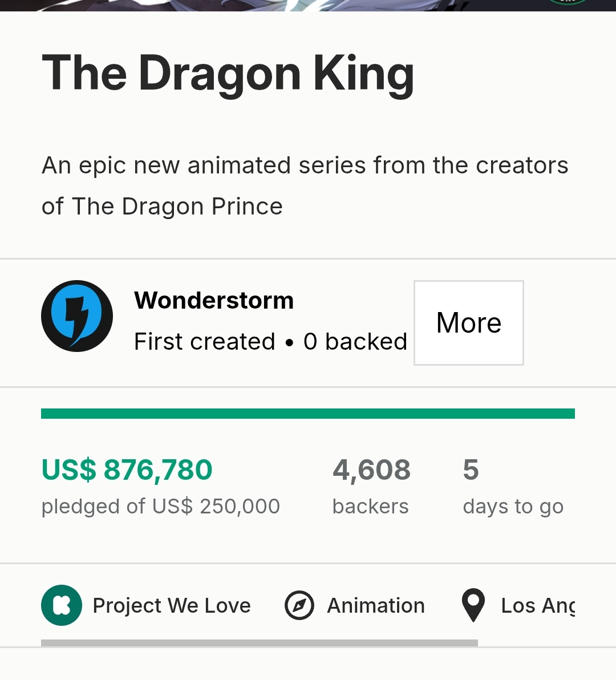The image size is (616, 680).
Task: Click the First created • 0 backed text
Action: [270, 342]
